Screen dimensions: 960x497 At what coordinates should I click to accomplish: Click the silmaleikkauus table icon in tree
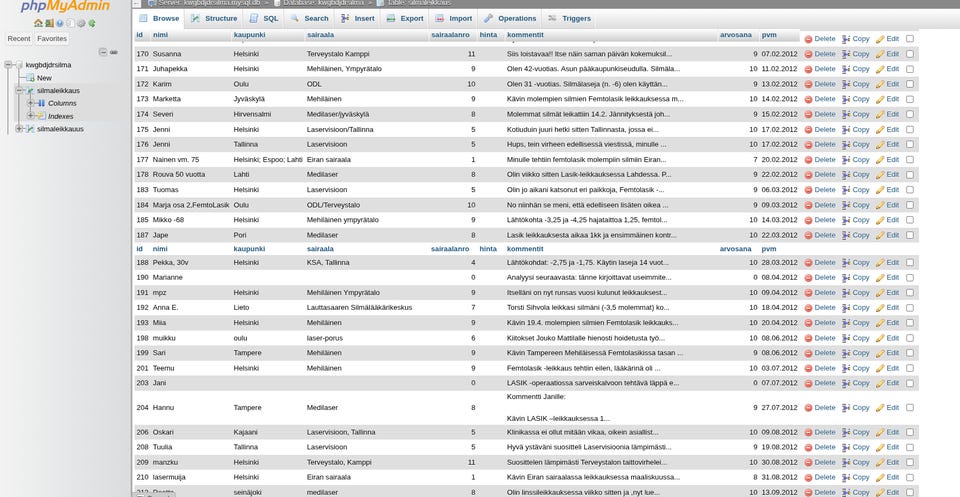point(30,129)
